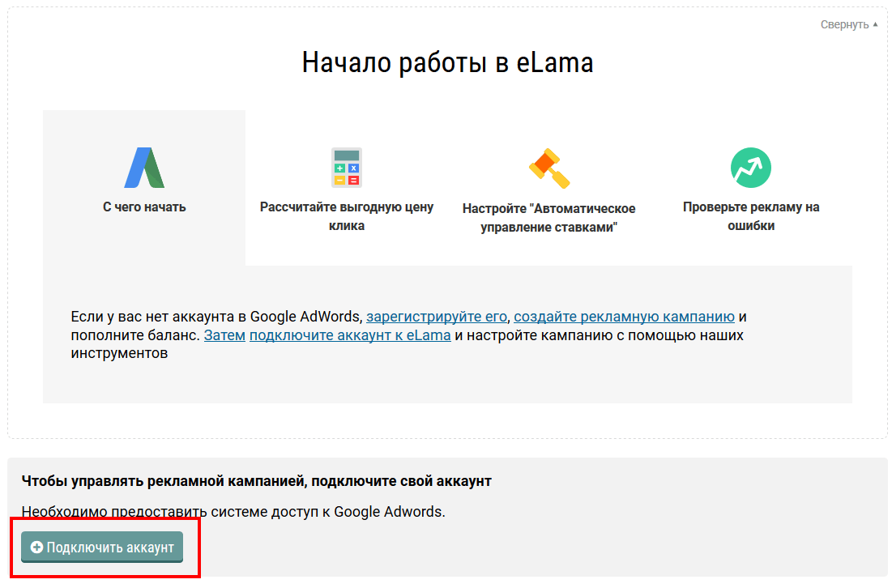Switch to "Автоматическое управление ставками" tab
Image resolution: width=892 pixels, height=588 pixels.
coord(548,218)
